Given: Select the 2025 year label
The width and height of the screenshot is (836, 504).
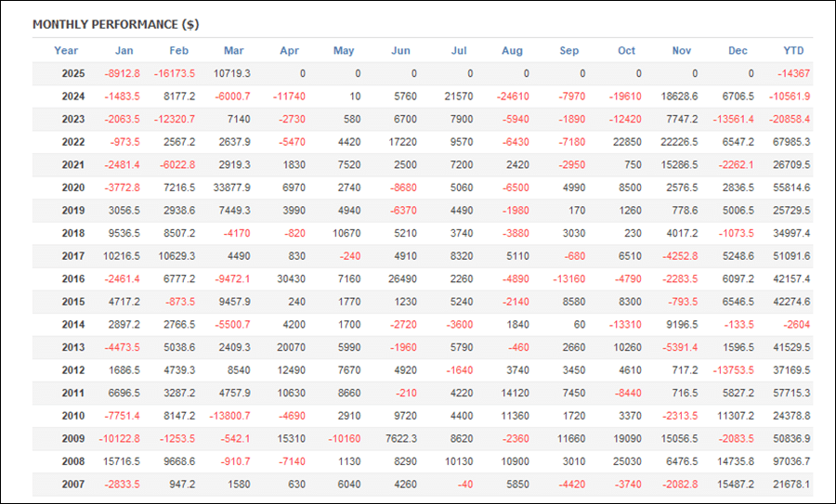Looking at the screenshot, I should (73, 73).
